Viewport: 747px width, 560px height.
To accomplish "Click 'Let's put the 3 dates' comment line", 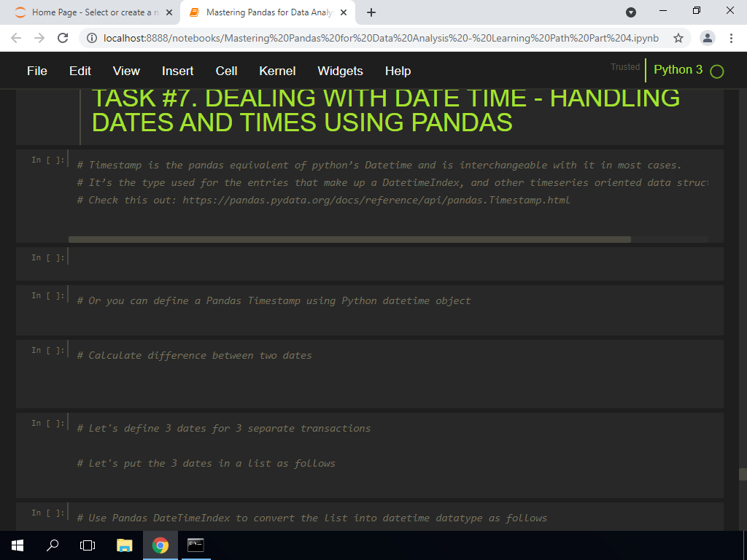I will tap(206, 463).
